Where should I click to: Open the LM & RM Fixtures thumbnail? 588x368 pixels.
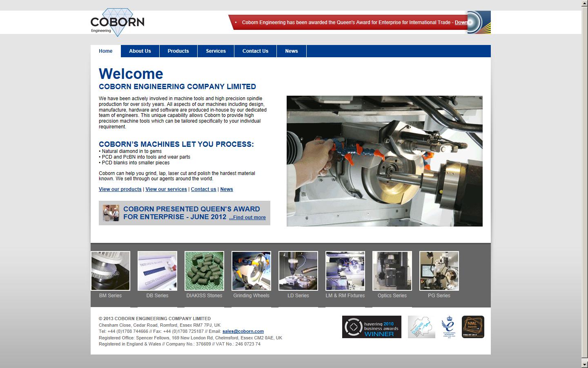tap(345, 271)
